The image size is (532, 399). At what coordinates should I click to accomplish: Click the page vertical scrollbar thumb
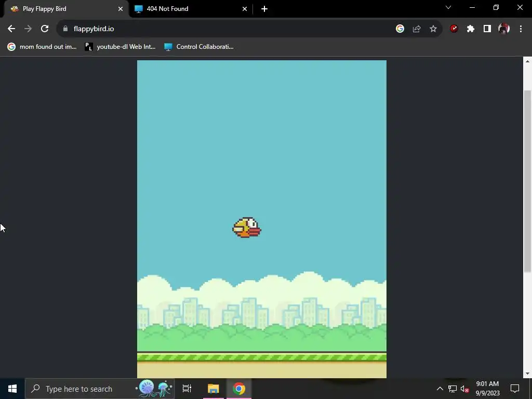point(527,181)
